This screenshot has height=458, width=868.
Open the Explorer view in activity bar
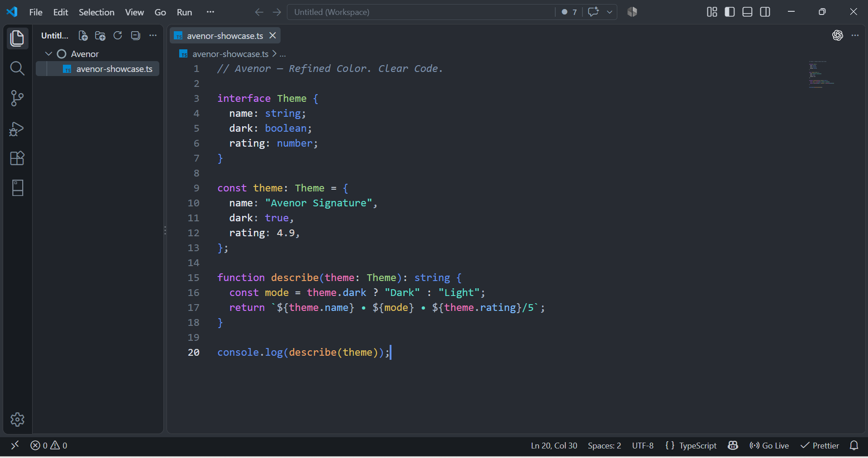17,38
